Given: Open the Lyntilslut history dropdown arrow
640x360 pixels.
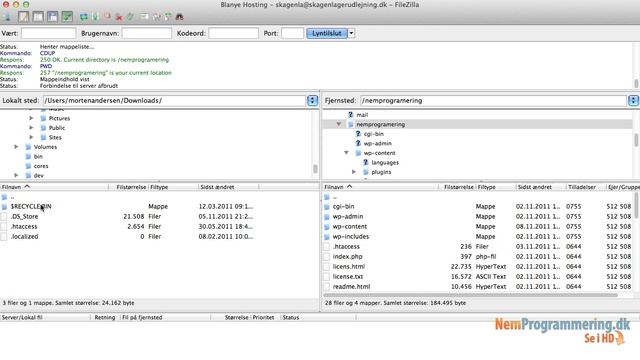Looking at the screenshot, I should coord(351,33).
